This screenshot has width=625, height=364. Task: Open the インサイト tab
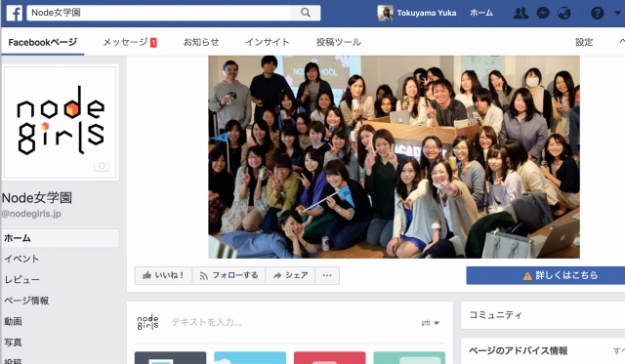pos(267,42)
